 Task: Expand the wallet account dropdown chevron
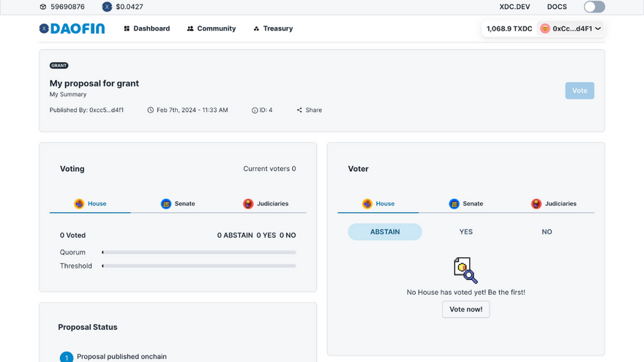[598, 29]
